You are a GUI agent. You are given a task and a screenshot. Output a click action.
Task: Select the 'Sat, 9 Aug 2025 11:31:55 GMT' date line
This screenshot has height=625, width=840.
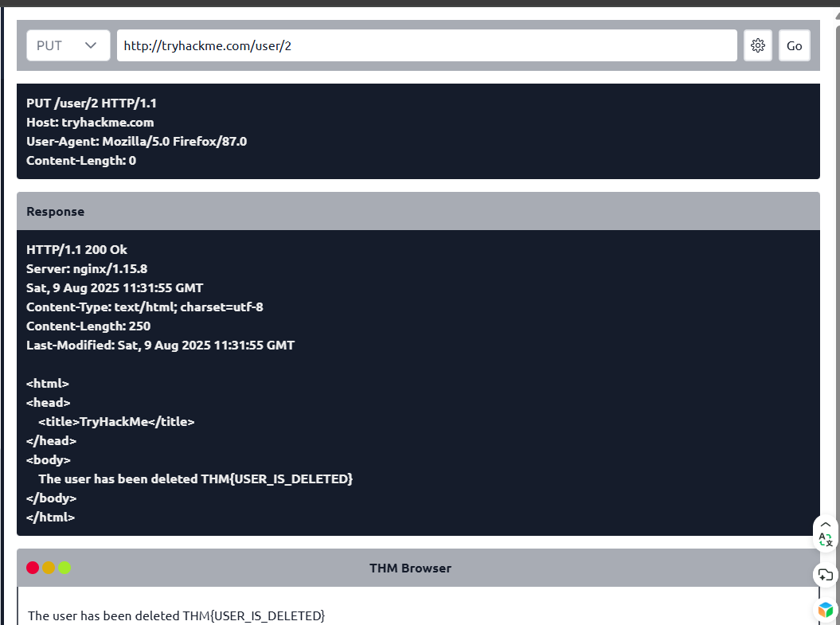115,288
